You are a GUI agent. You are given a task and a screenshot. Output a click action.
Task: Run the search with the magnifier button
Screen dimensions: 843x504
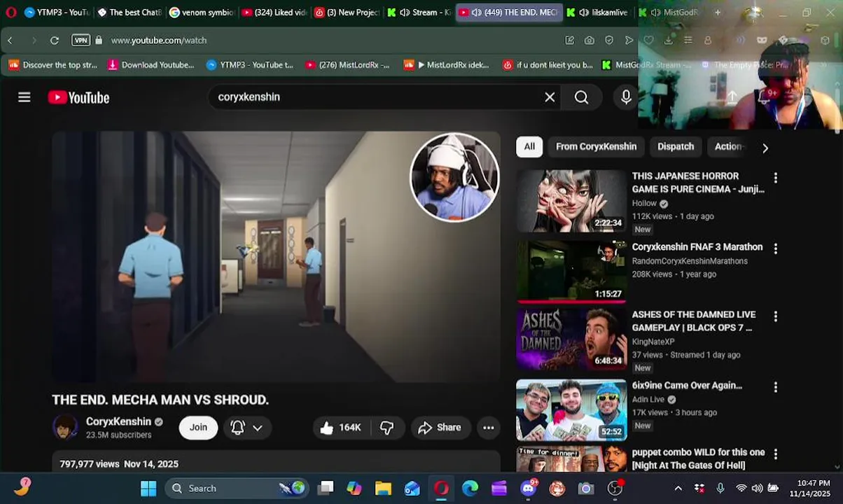[x=581, y=97]
